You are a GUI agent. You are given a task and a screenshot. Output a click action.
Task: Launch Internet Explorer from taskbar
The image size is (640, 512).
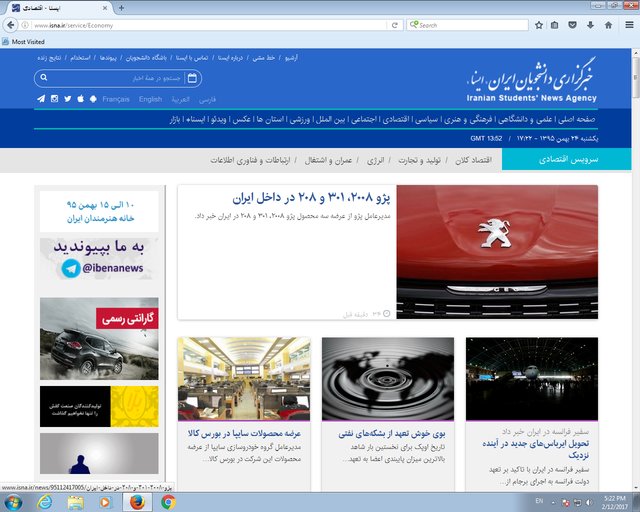tap(44, 502)
